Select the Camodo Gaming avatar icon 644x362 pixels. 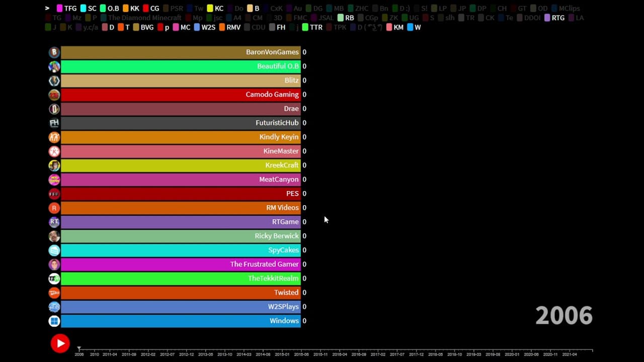[54, 95]
